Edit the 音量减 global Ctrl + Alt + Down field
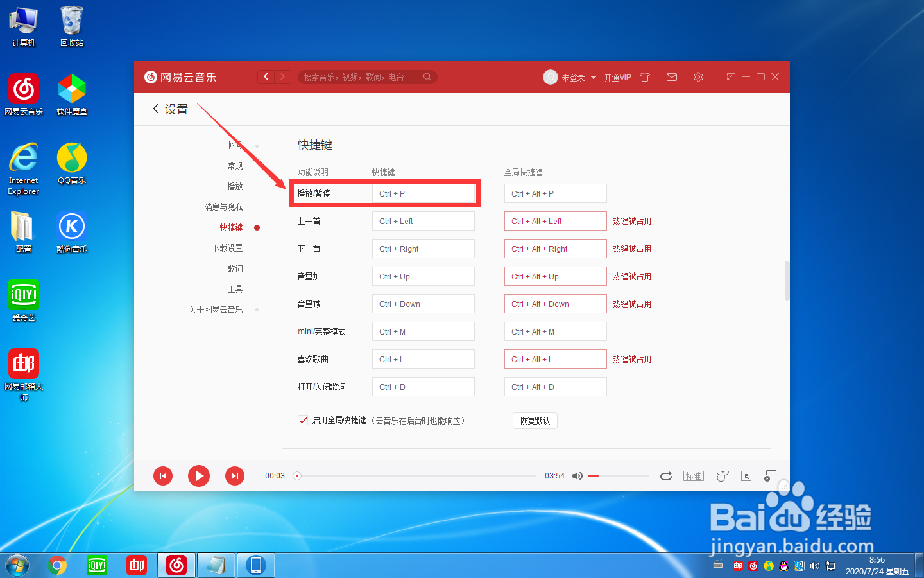Image resolution: width=924 pixels, height=578 pixels. pyautogui.click(x=556, y=304)
